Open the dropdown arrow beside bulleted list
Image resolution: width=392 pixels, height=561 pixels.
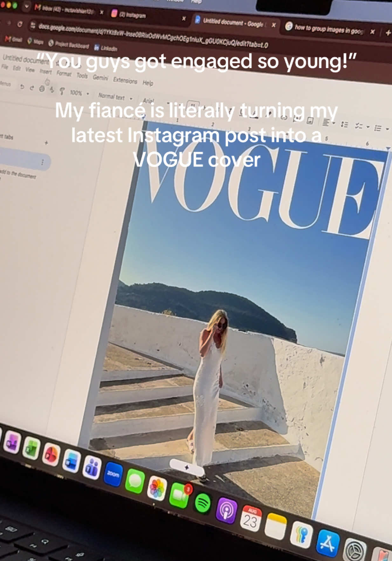point(387,129)
